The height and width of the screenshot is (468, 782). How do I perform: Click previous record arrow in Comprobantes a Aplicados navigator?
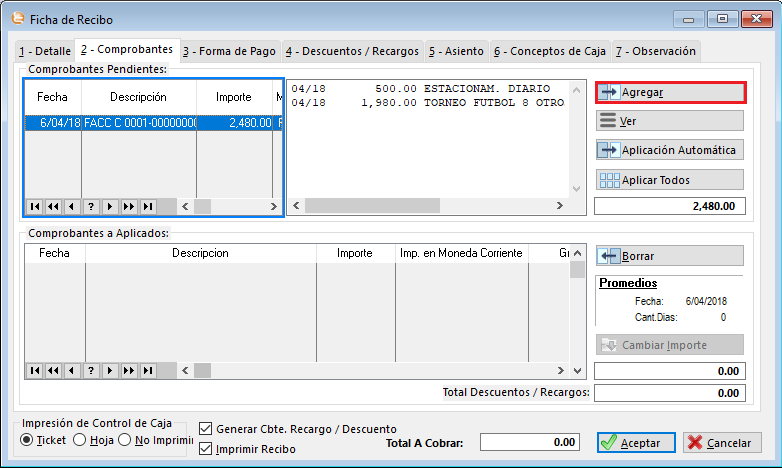pyautogui.click(x=72, y=370)
